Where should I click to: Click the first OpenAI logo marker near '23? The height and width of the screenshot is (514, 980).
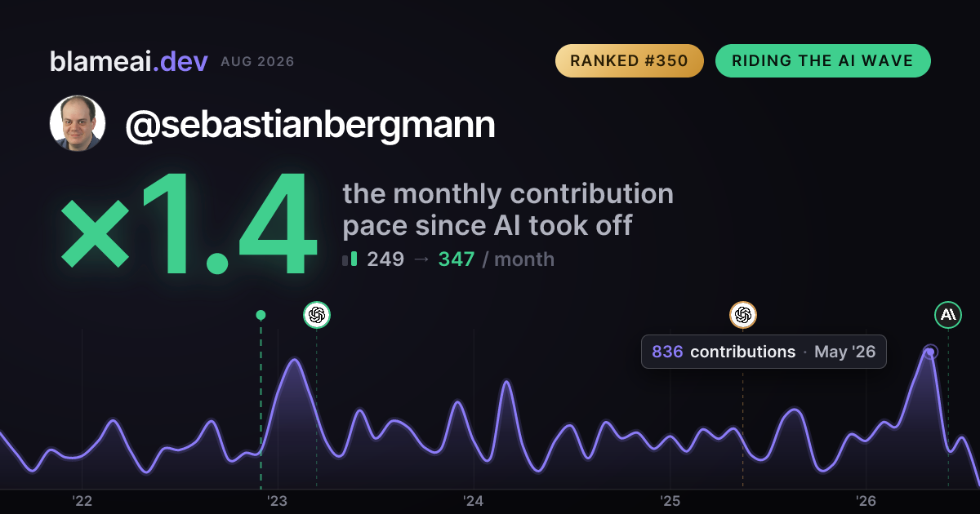tap(317, 315)
